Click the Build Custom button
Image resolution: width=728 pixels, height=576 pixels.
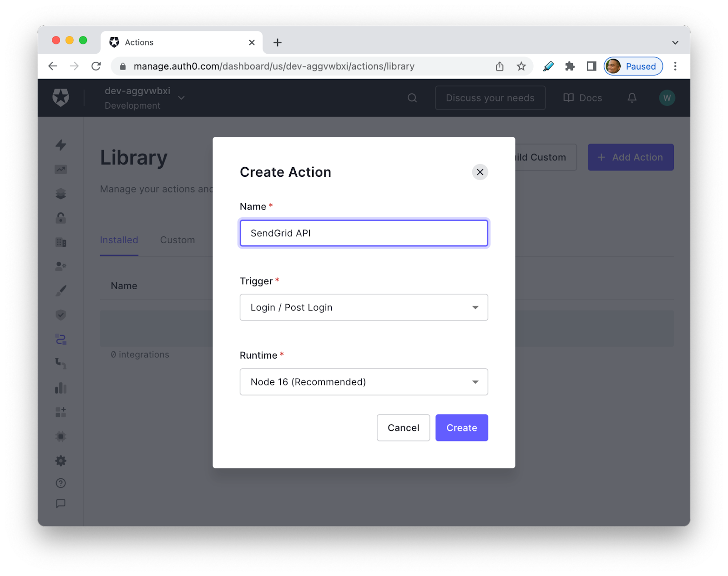546,157
